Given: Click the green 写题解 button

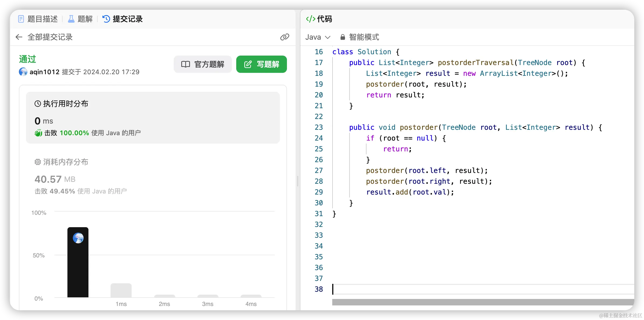Looking at the screenshot, I should point(261,64).
